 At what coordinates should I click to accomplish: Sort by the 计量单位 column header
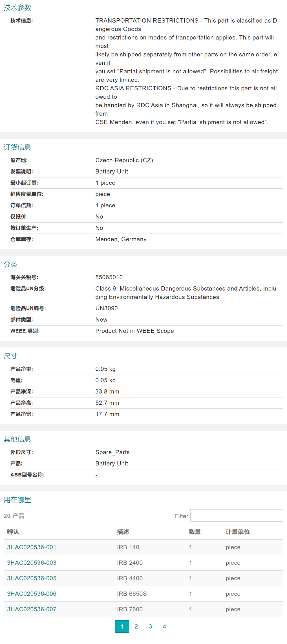238,532
